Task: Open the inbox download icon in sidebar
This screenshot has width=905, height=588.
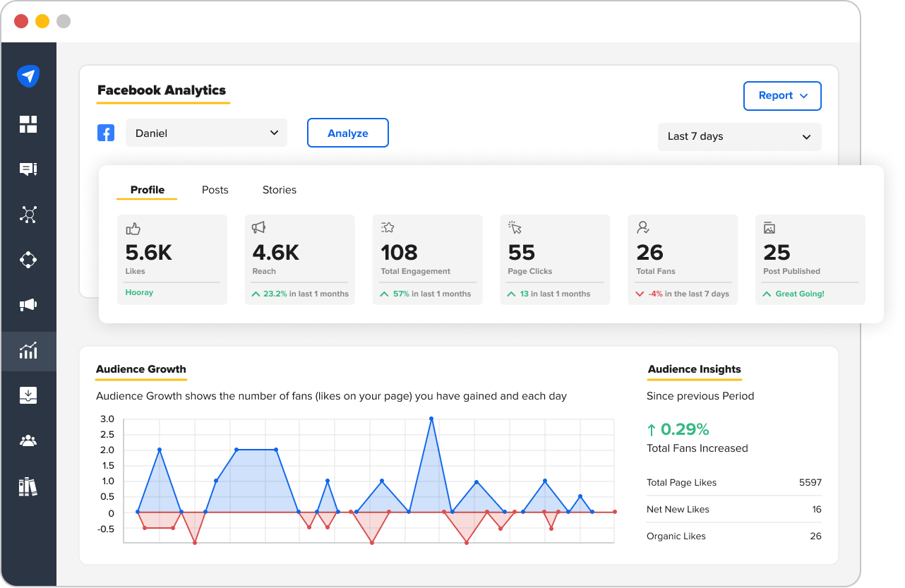Action: point(28,395)
